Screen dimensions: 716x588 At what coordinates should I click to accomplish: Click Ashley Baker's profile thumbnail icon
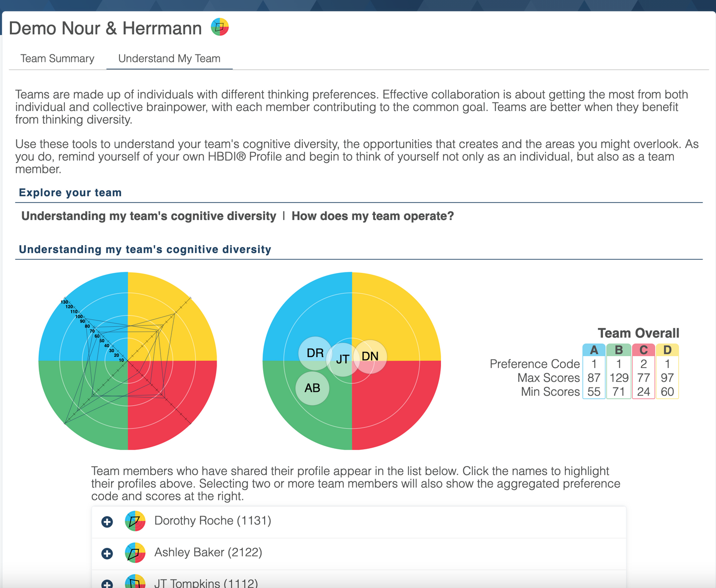point(135,553)
